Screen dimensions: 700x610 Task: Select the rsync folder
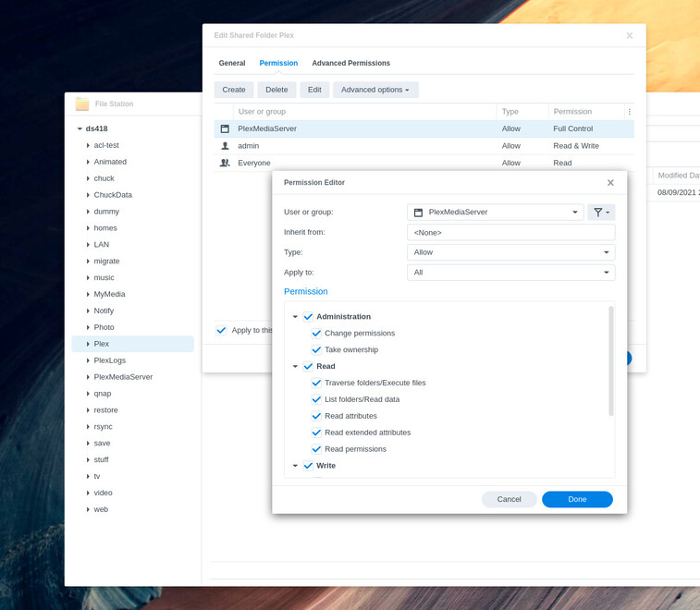pyautogui.click(x=103, y=426)
